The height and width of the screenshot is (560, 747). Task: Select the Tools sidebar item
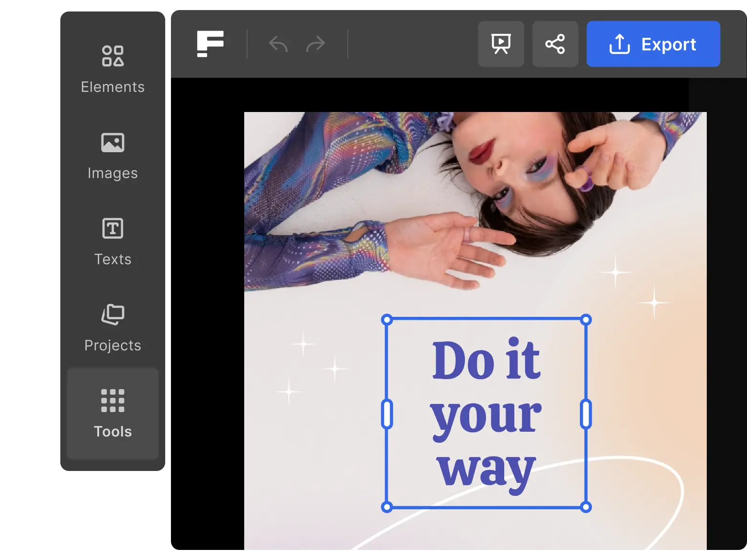(x=113, y=414)
